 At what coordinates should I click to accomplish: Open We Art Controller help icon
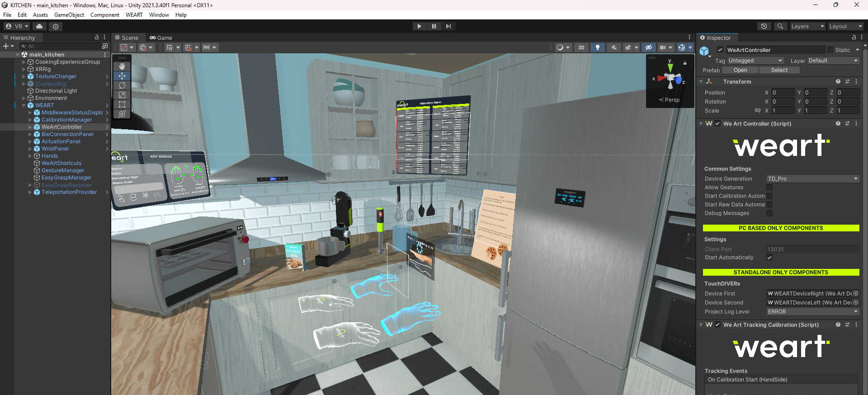pyautogui.click(x=838, y=123)
